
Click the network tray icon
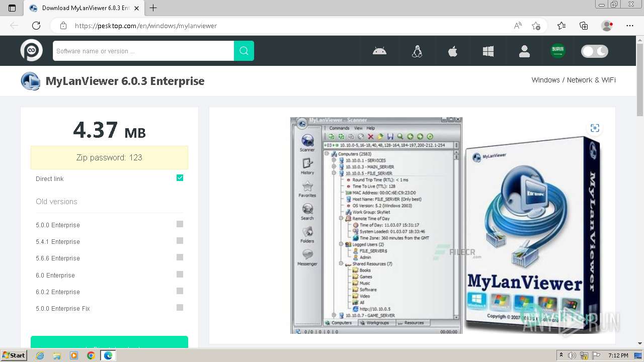coord(585,355)
